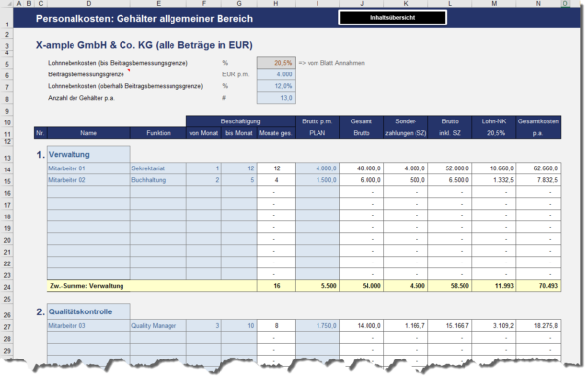
Task: Select the 12,0% Lohnnebenkosten cell
Action: coord(276,86)
